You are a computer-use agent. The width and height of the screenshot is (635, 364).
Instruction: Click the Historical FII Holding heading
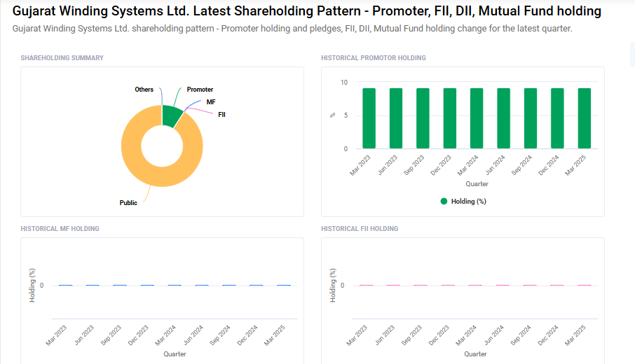pyautogui.click(x=360, y=228)
